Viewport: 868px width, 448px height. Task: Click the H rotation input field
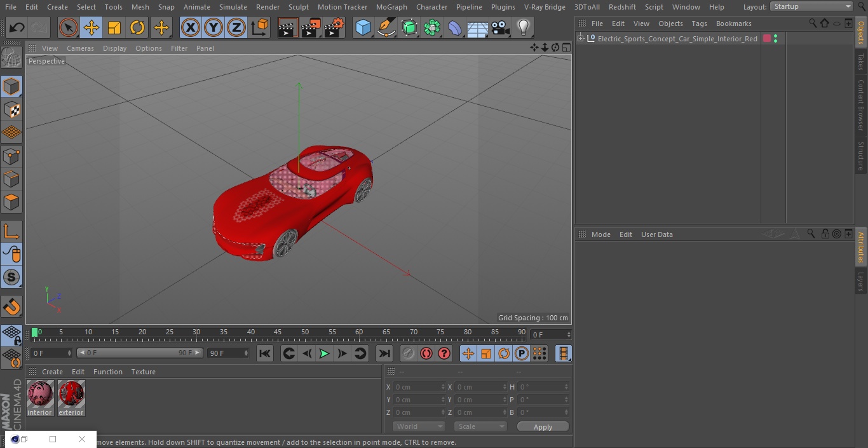544,387
